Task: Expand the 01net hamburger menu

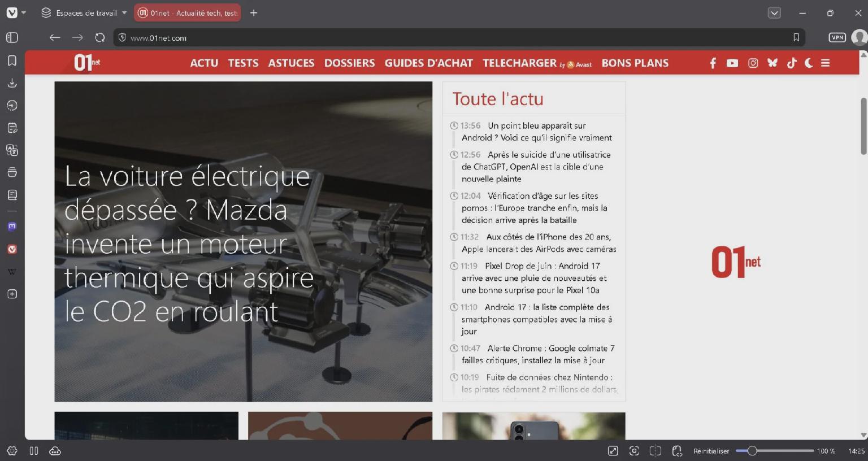Action: pyautogui.click(x=826, y=63)
